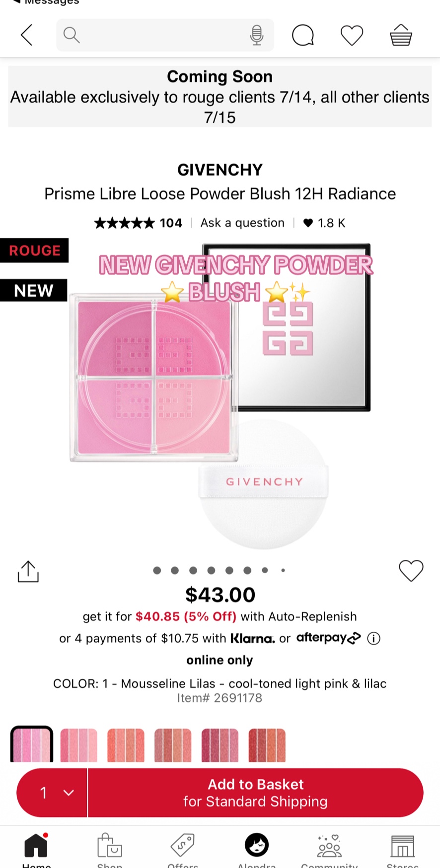Open the Ask a question link
This screenshot has height=868, width=440.
coord(242,223)
